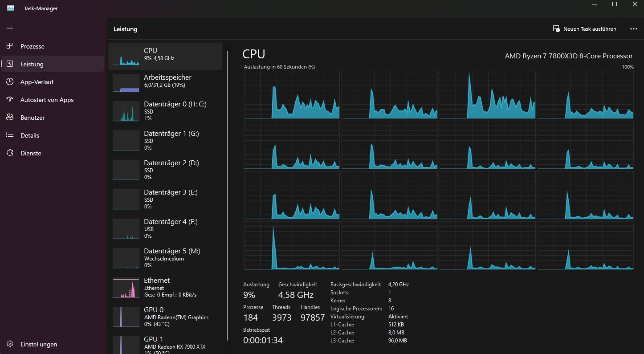Click the large CPU heading
The width and height of the screenshot is (644, 354).
pos(254,54)
